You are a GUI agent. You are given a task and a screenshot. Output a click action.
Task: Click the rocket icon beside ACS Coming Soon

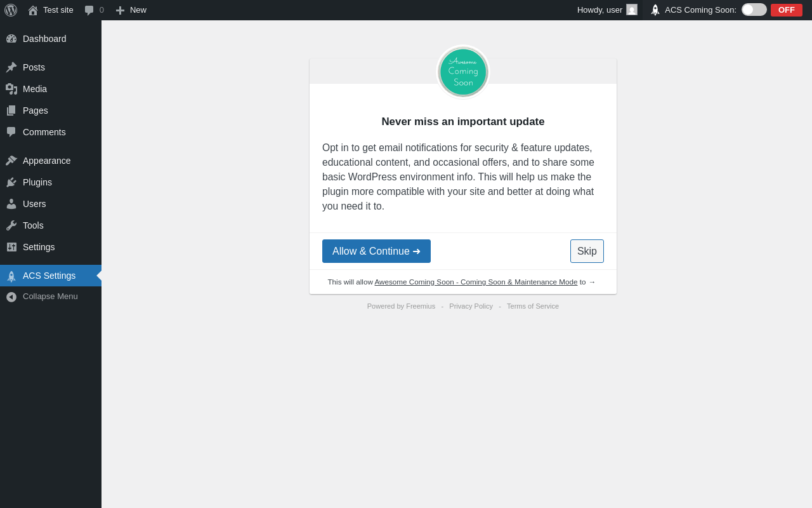pyautogui.click(x=655, y=10)
